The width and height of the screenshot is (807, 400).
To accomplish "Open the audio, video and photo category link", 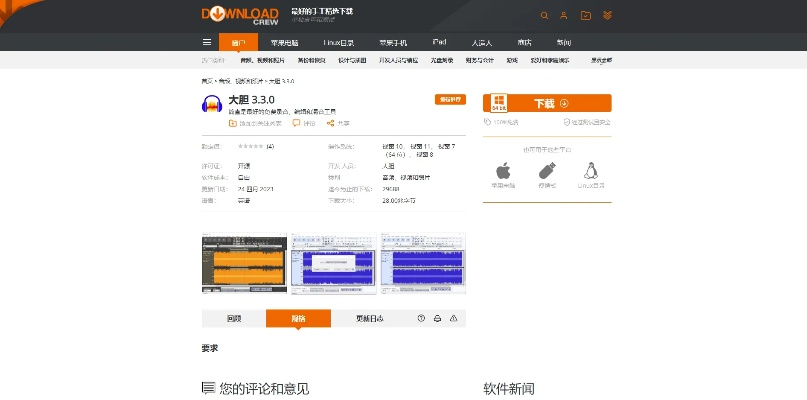I will (262, 60).
